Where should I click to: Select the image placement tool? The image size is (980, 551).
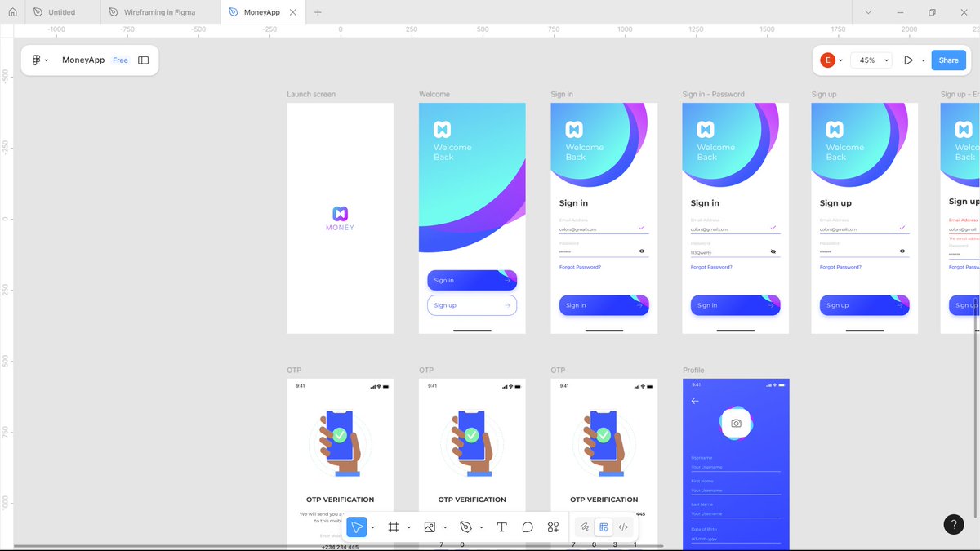click(x=430, y=527)
